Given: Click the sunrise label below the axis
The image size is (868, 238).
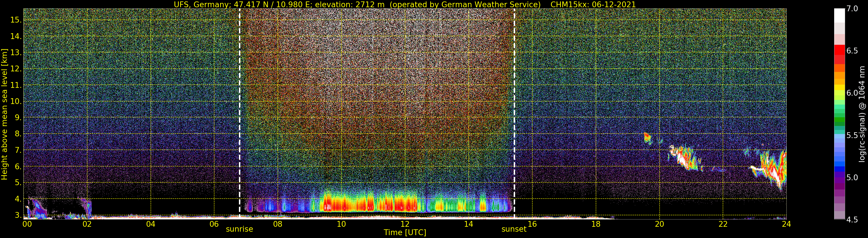Looking at the screenshot, I should click(x=239, y=229).
